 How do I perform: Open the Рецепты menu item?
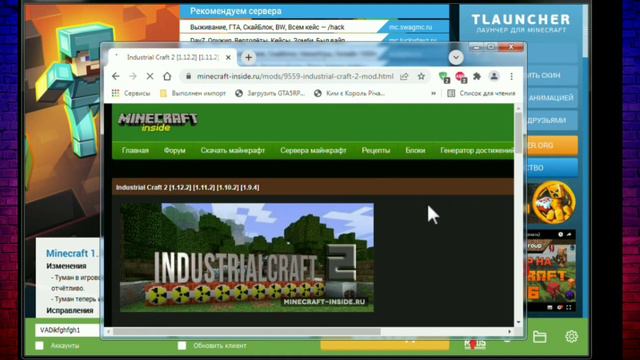click(x=376, y=150)
